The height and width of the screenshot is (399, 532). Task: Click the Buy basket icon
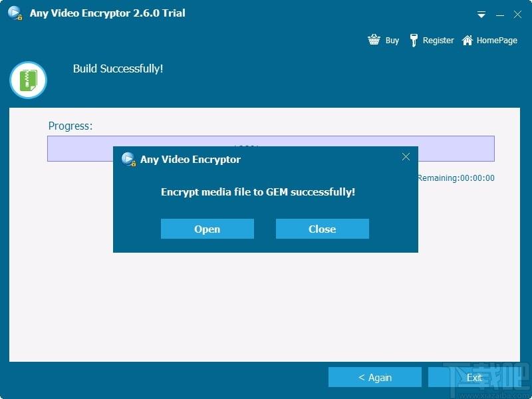[374, 40]
